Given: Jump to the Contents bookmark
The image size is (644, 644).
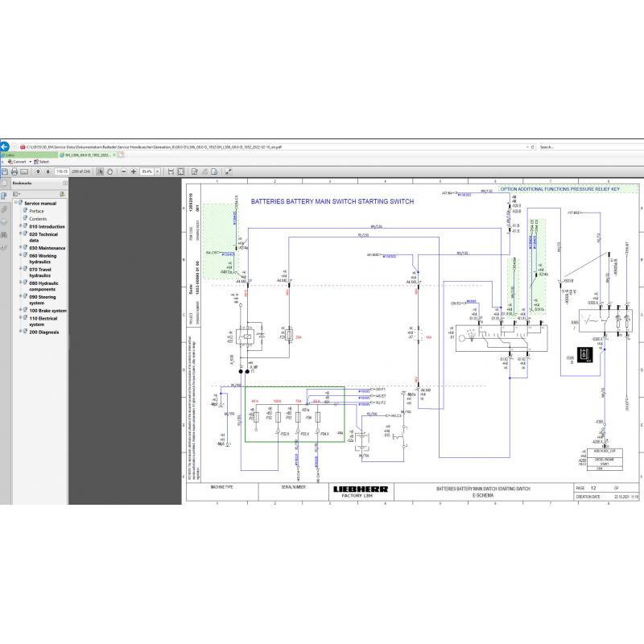Looking at the screenshot, I should point(37,219).
